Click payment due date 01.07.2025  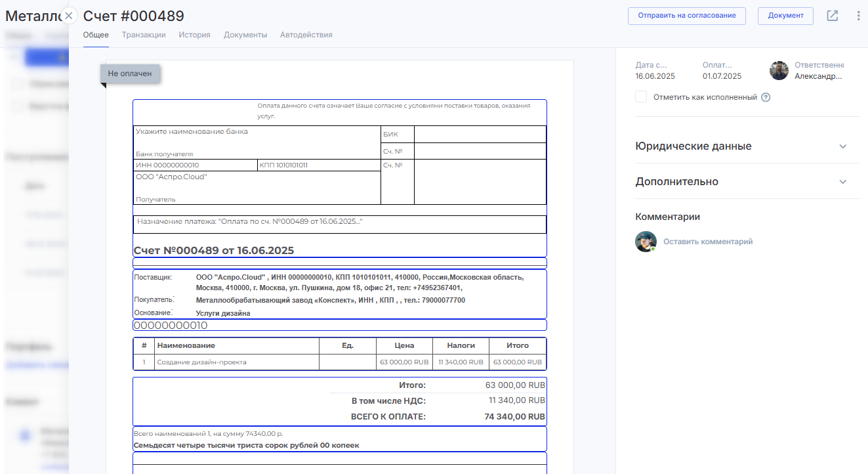tap(722, 76)
